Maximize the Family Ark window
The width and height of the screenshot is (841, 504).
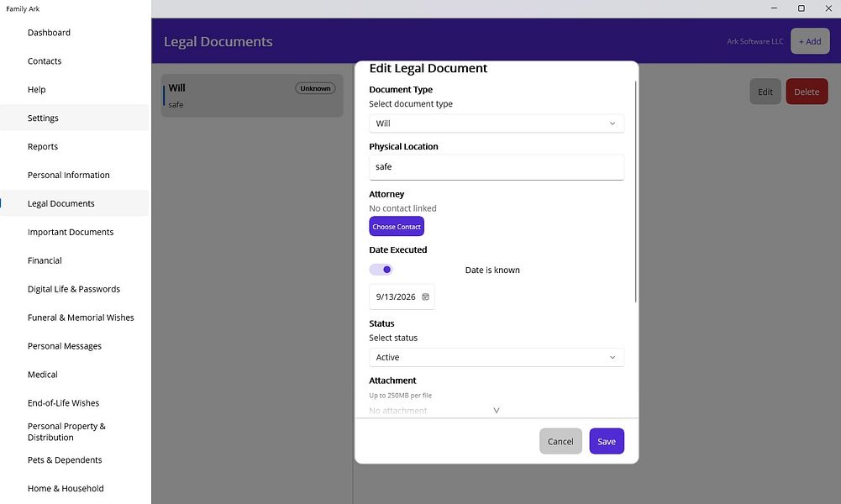tap(802, 8)
